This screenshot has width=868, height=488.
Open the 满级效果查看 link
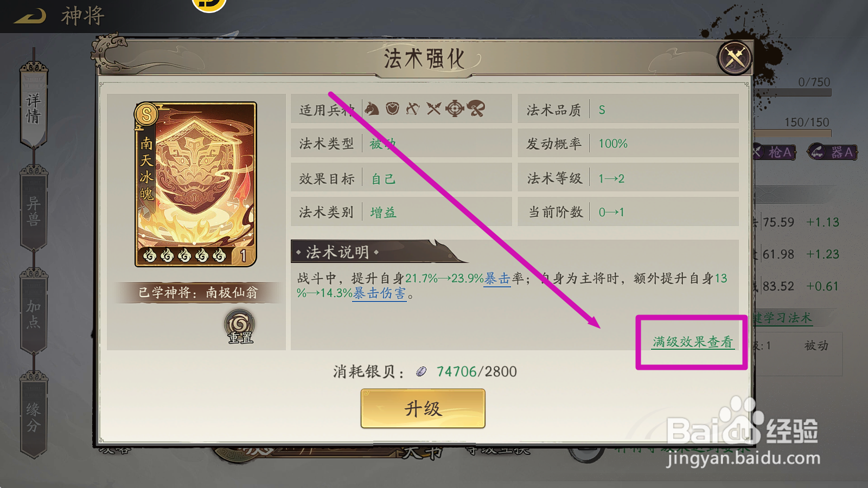pos(693,342)
